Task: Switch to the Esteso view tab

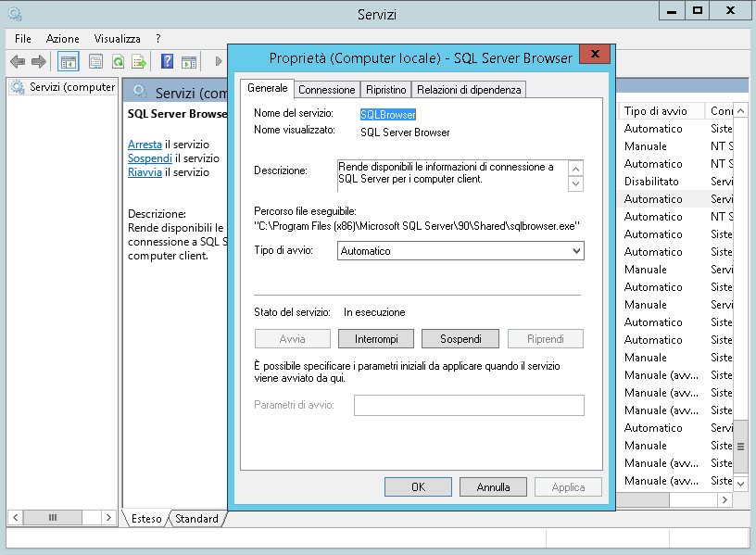Action: 146,518
